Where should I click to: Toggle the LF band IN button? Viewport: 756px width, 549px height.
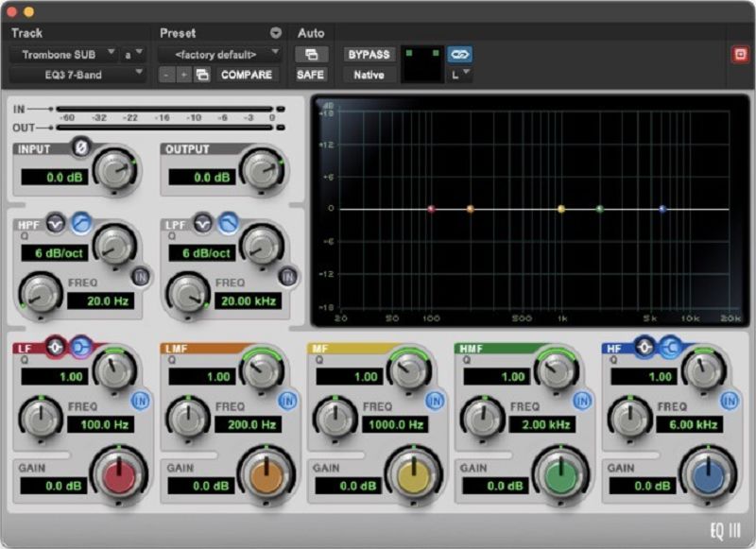click(140, 401)
